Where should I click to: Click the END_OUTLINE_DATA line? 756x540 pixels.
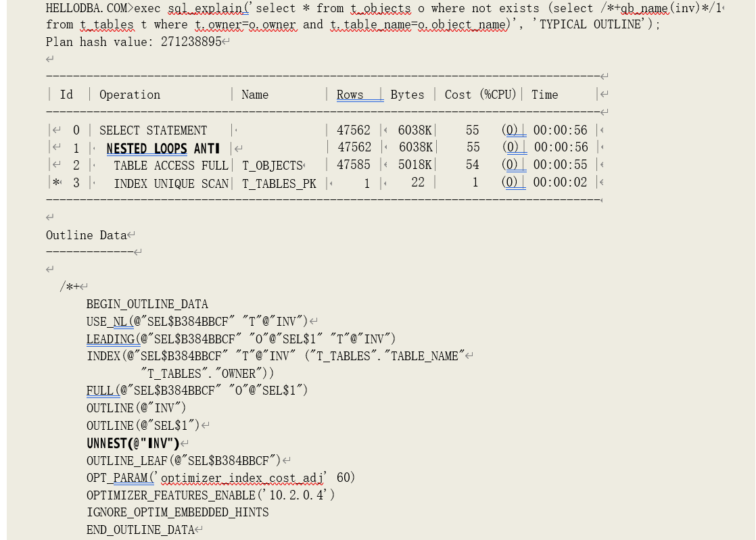tap(140, 530)
